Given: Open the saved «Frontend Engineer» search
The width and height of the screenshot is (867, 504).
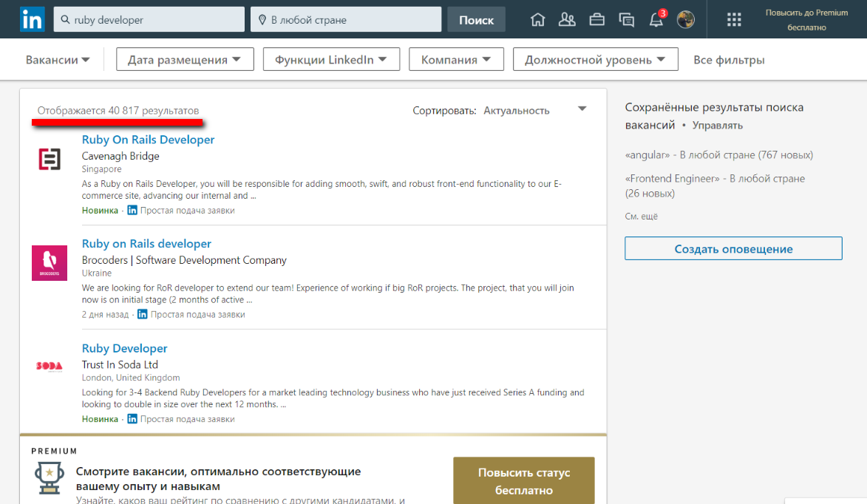Looking at the screenshot, I should pyautogui.click(x=715, y=185).
